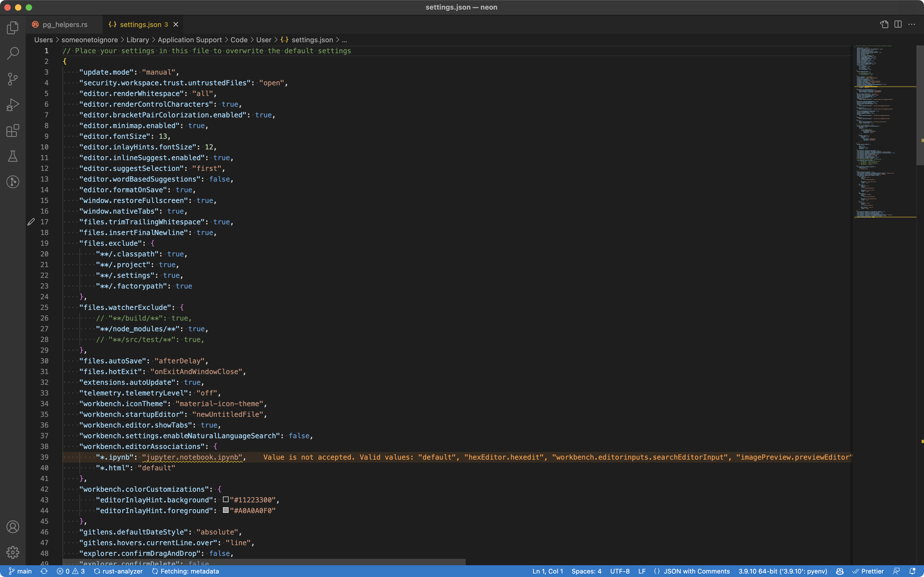Click the breadcrumb ellipsis after settings.json
The width and height of the screenshot is (924, 577).
pos(345,40)
